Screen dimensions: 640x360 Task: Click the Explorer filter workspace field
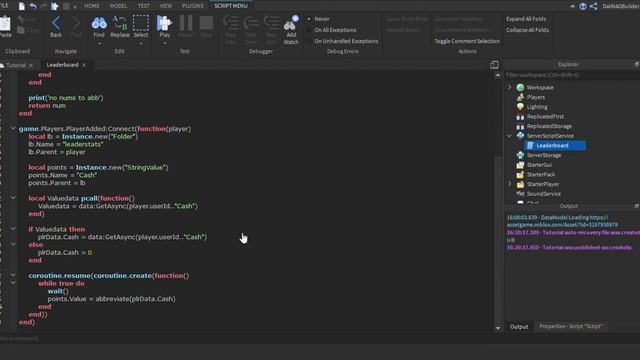pyautogui.click(x=571, y=75)
